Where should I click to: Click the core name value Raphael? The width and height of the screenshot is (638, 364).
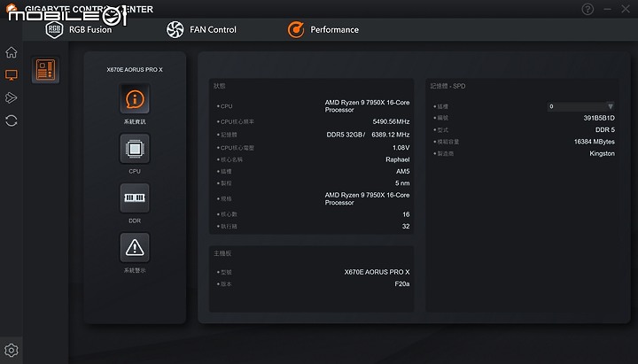pyautogui.click(x=398, y=159)
